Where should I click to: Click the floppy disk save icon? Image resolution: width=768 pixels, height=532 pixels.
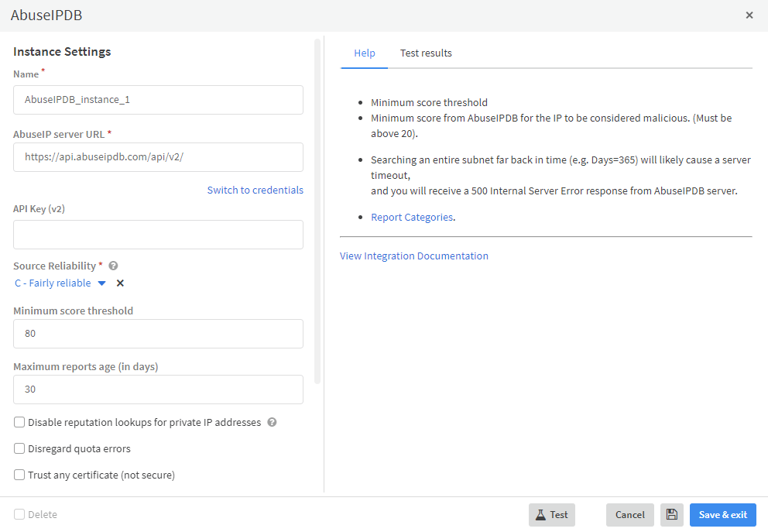coord(671,515)
